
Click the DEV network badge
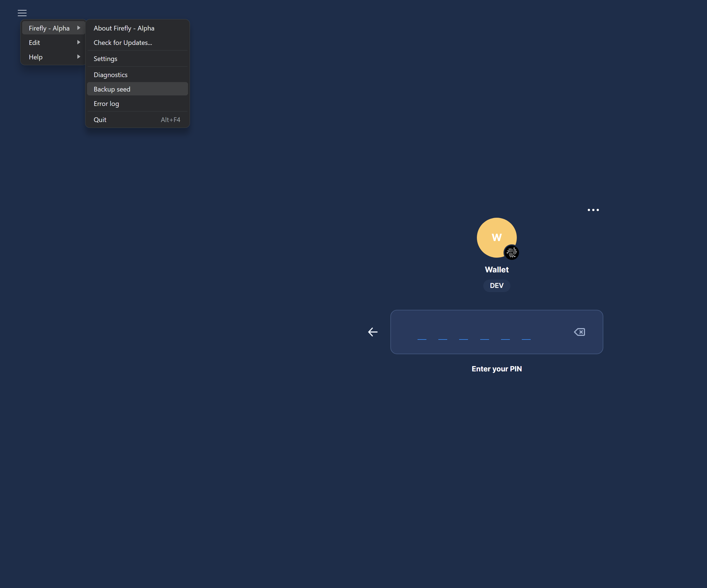(x=497, y=285)
